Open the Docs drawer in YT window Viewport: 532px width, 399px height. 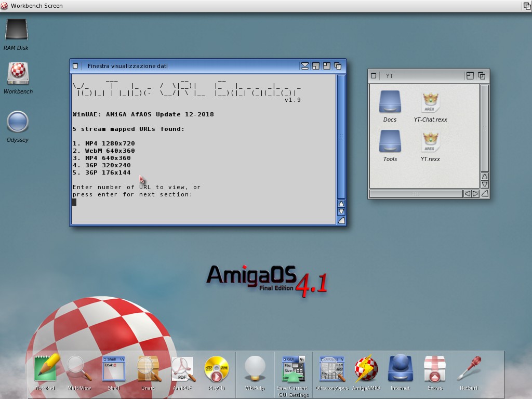pos(390,102)
